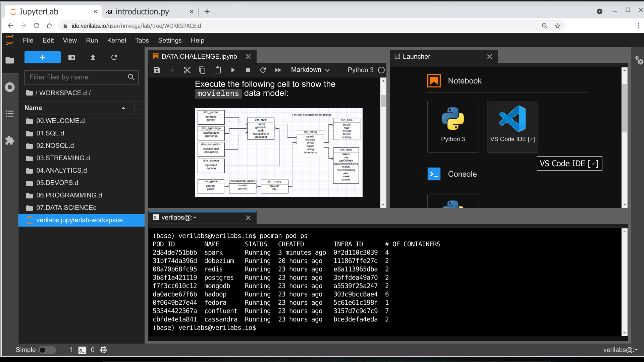Click the Console section icon
This screenshot has height=362, width=644.
[x=434, y=174]
